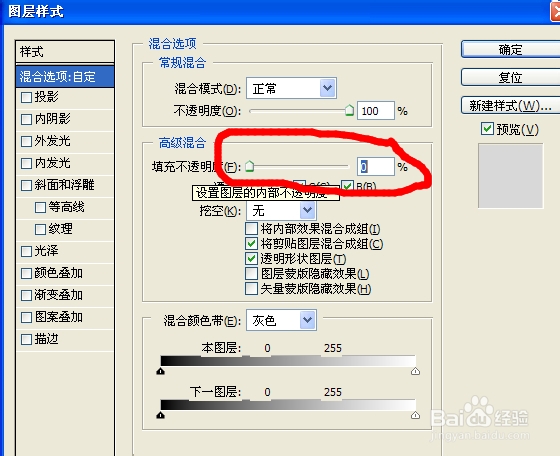
Task: Enable the 描边 stroke checkbox
Action: (x=26, y=340)
